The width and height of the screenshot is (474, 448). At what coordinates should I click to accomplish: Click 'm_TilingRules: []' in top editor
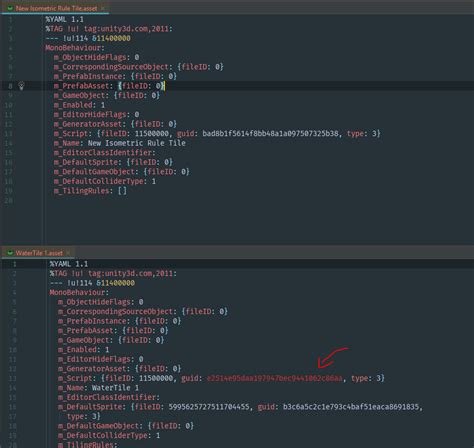(x=90, y=191)
